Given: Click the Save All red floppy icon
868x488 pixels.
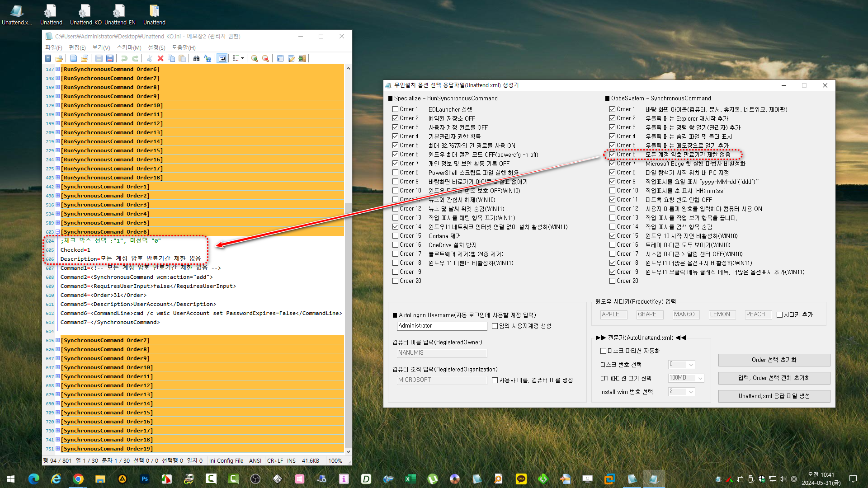Looking at the screenshot, I should click(110, 58).
